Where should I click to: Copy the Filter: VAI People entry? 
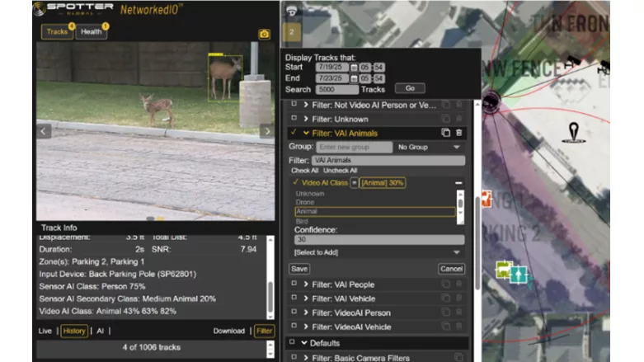445,284
